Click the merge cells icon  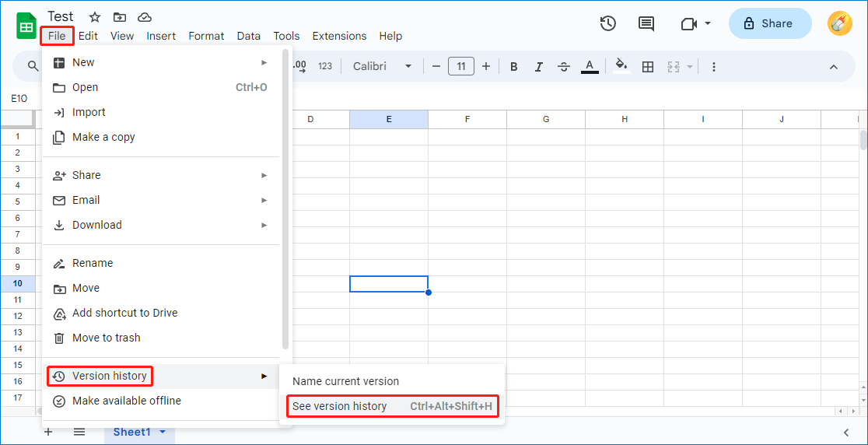coord(673,67)
